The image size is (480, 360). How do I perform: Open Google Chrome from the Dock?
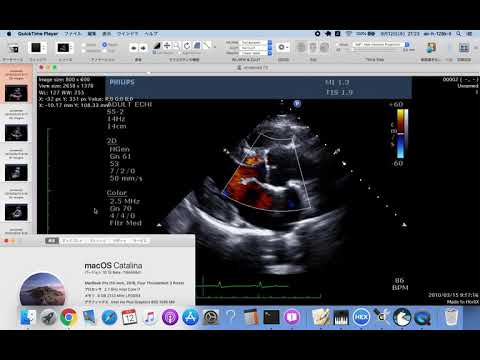(x=69, y=317)
